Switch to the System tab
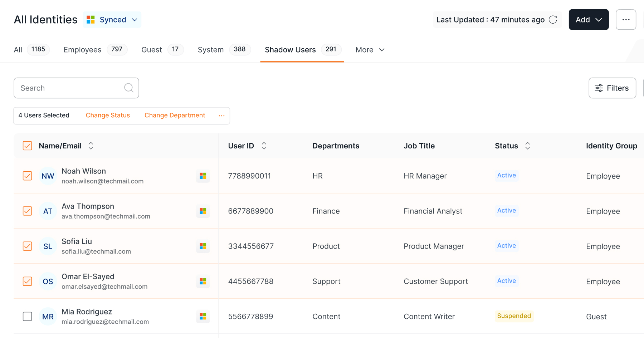The height and width of the screenshot is (338, 644). pyautogui.click(x=224, y=50)
